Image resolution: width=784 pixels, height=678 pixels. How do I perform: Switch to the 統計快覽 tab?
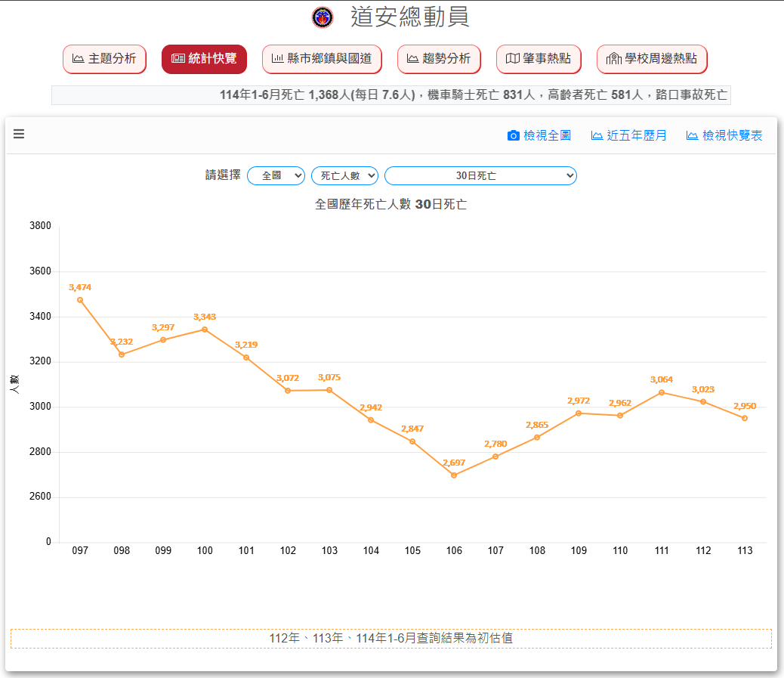tap(204, 59)
